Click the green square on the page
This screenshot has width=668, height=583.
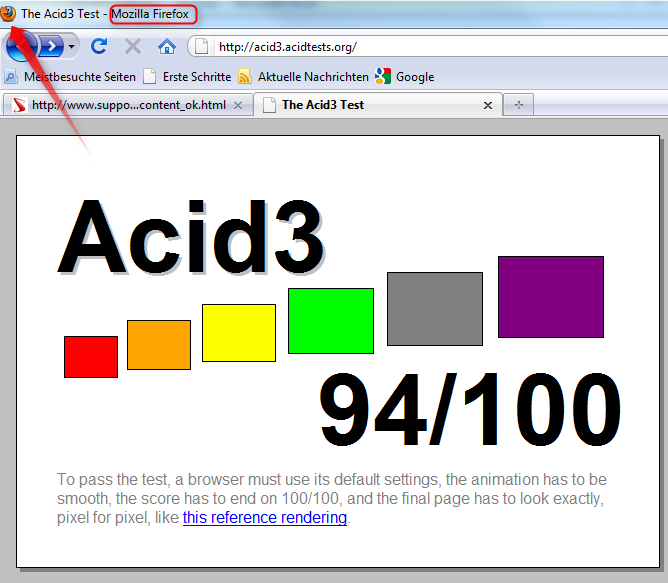tap(331, 321)
